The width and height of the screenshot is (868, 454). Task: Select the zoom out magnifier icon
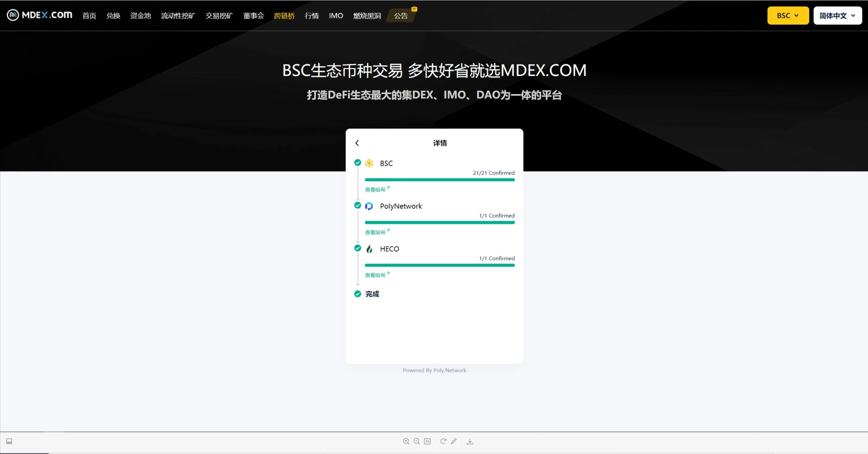tap(416, 441)
